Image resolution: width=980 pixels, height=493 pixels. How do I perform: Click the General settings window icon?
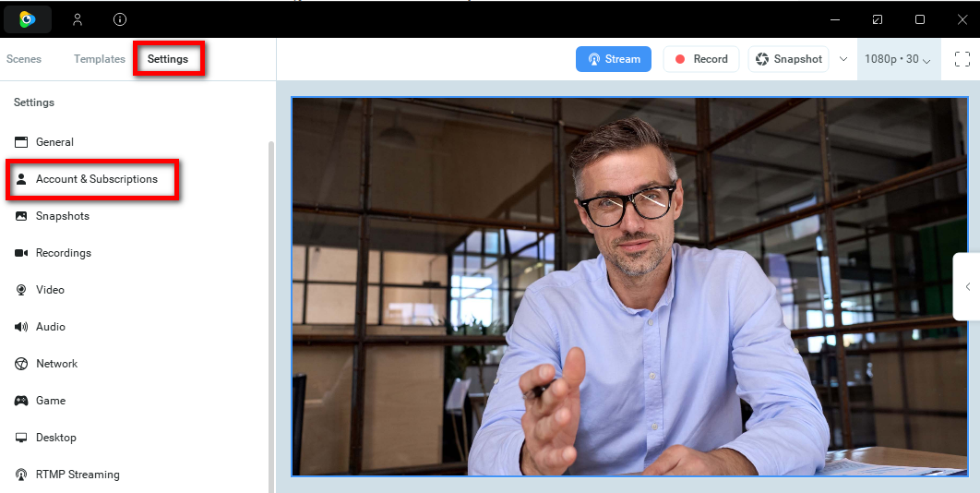pyautogui.click(x=21, y=142)
